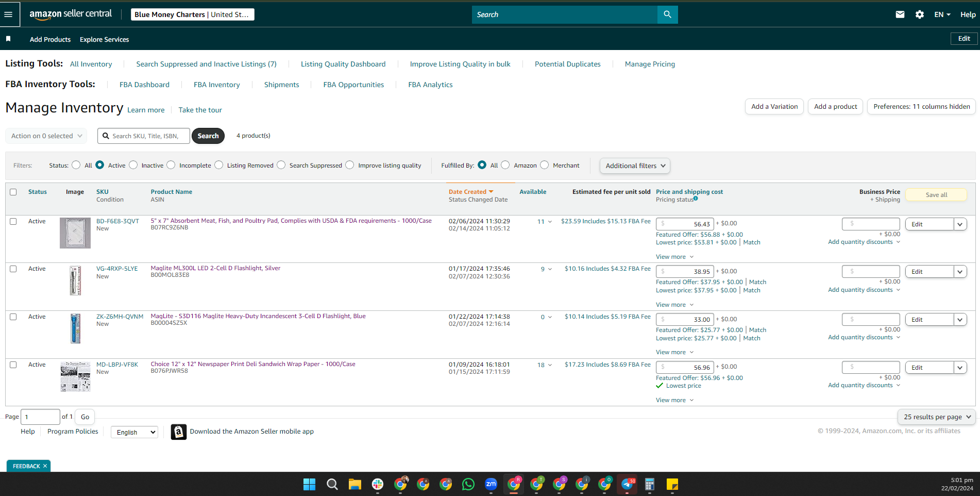The image size is (980, 496).
Task: Open the Newspaper Print Wrap Paper thumbnail
Action: 75,376
